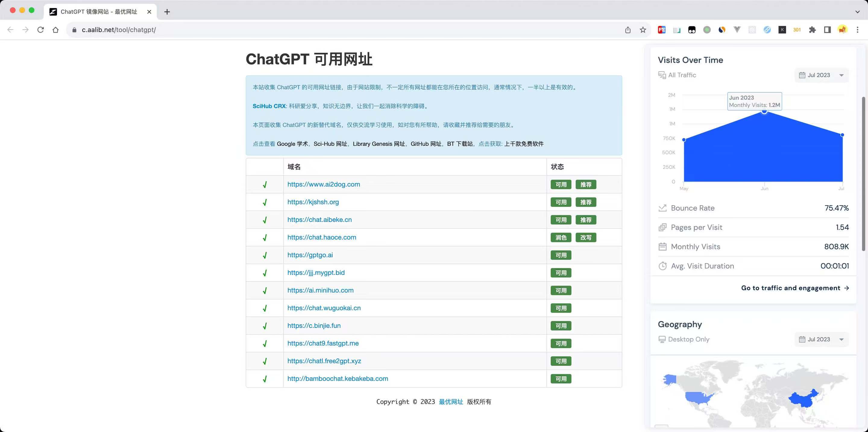Open the Jul 2023 dropdown under Geography
Screen dimensions: 868x432
click(x=822, y=339)
